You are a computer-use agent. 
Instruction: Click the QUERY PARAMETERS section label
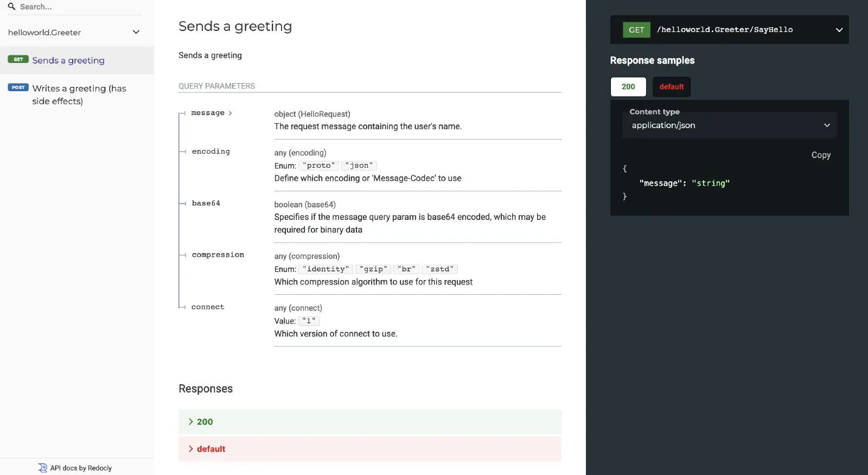216,86
